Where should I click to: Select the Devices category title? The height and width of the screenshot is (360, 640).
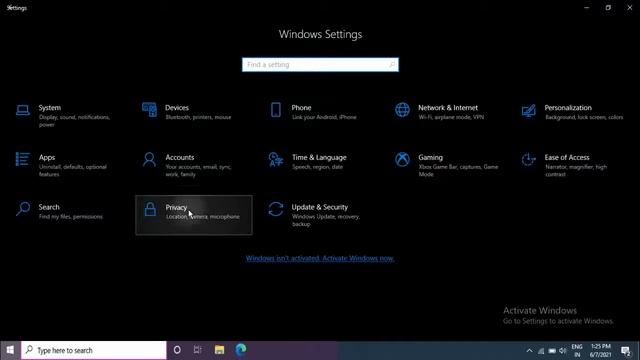(177, 108)
